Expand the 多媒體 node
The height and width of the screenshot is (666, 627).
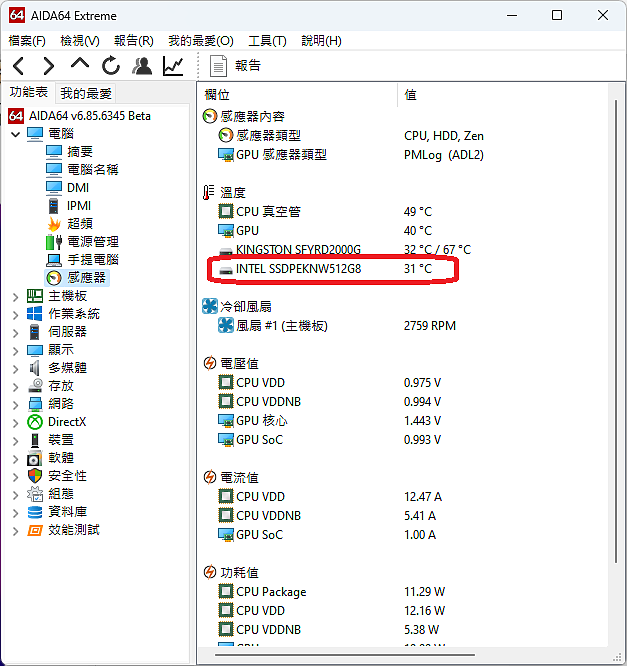coord(16,369)
